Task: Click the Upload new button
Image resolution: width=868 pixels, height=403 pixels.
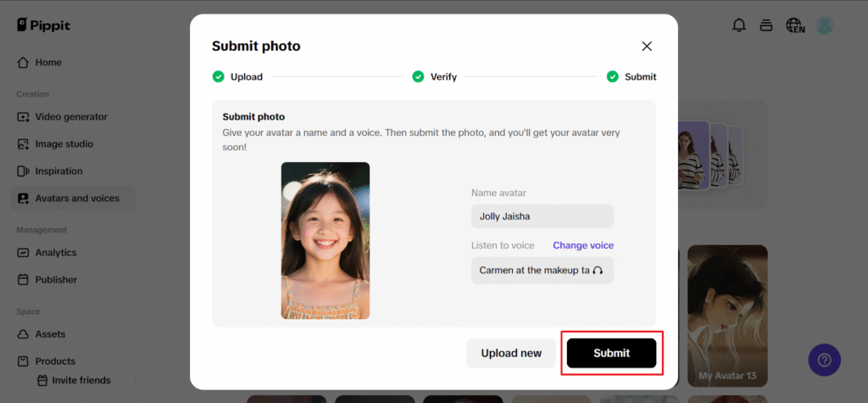Action: point(511,354)
